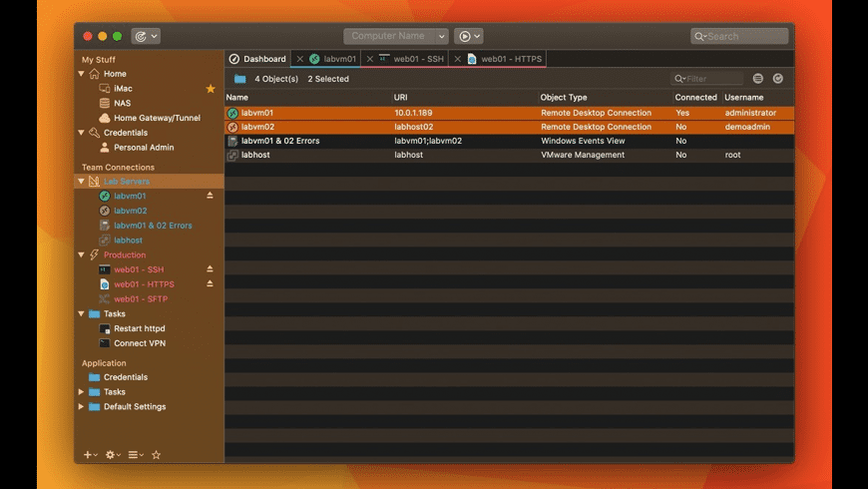The image size is (868, 489).
Task: Select labvm01 & 02 Errors in sidebar
Action: tap(153, 226)
